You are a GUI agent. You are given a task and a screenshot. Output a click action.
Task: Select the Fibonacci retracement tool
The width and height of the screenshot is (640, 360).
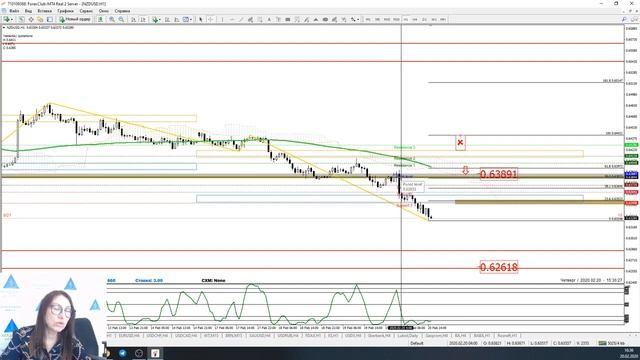[260, 19]
